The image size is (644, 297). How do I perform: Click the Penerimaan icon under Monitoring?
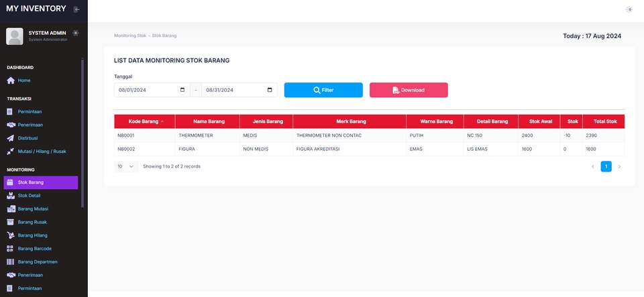[x=11, y=275]
